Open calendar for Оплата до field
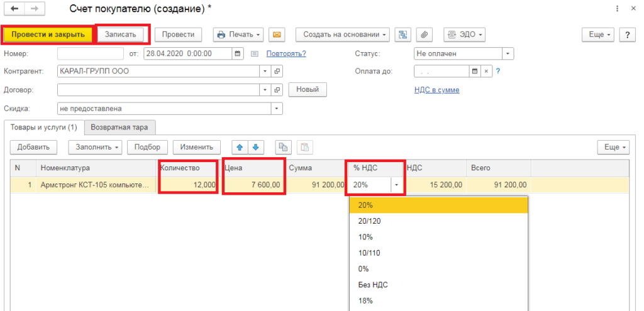The width and height of the screenshot is (644, 311). (x=475, y=71)
